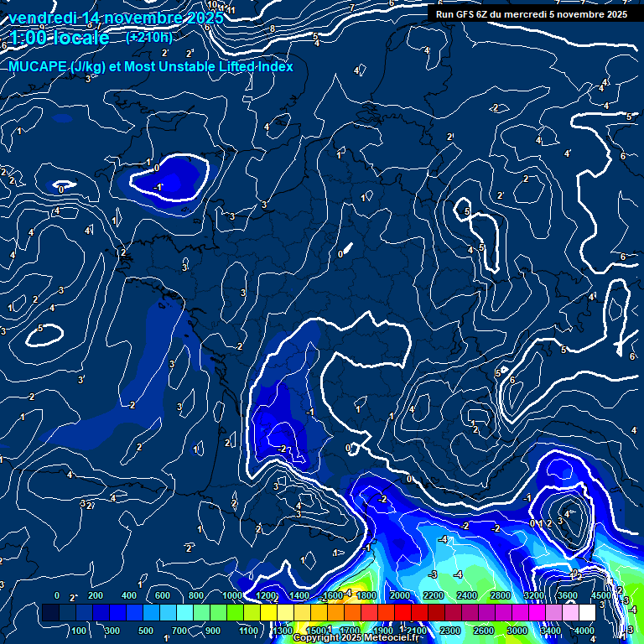Click the legend swatch between 3200 and 3400
The height and width of the screenshot is (644, 644).
pyautogui.click(x=537, y=612)
